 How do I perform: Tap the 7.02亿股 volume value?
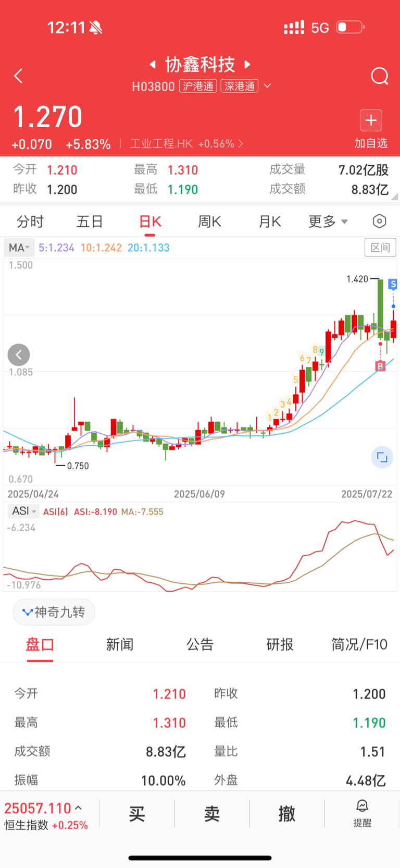click(x=364, y=170)
